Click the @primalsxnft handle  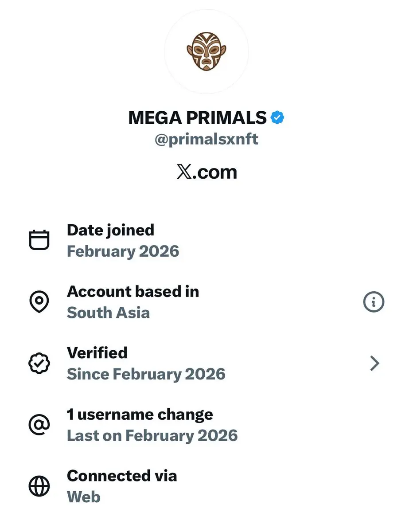[206, 140]
